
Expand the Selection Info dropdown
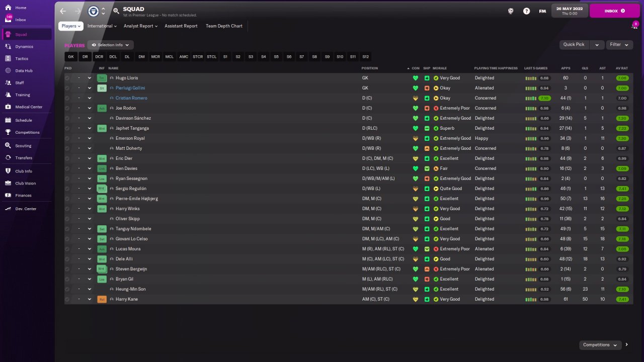[110, 45]
